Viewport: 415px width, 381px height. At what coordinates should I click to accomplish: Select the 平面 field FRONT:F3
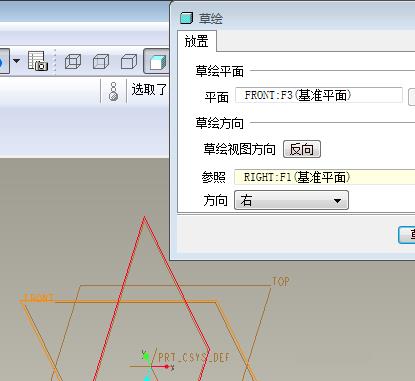point(319,96)
